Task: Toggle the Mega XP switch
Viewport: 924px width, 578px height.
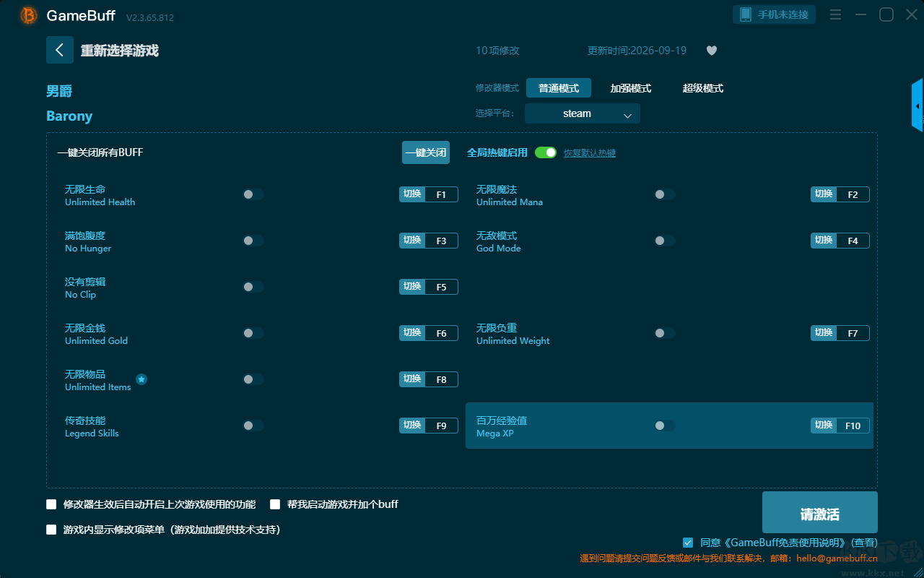Action: pyautogui.click(x=665, y=426)
